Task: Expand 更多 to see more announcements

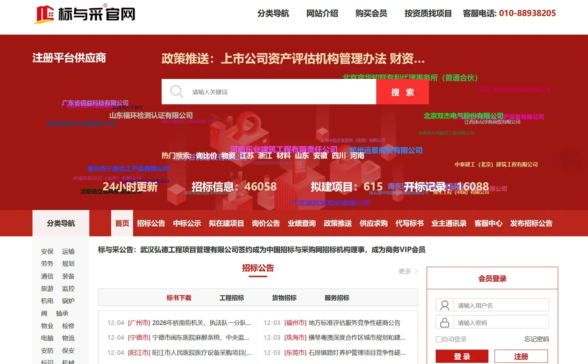Action: (x=405, y=271)
